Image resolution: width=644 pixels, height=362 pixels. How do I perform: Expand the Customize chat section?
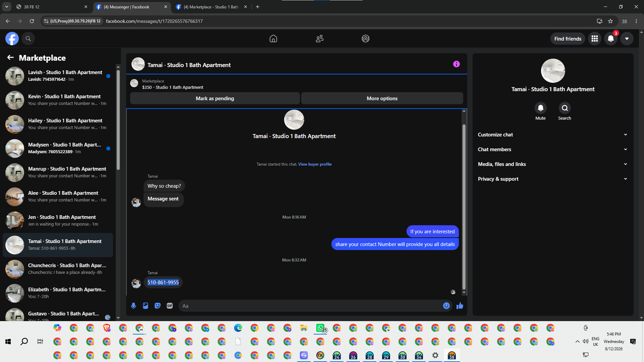pos(553,135)
